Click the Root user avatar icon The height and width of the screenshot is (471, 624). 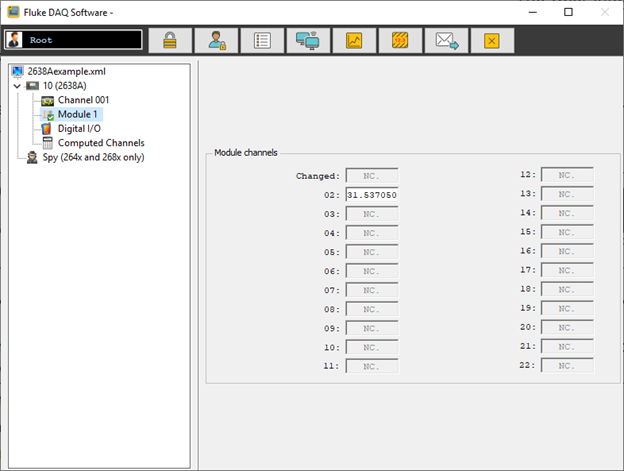[x=15, y=40]
